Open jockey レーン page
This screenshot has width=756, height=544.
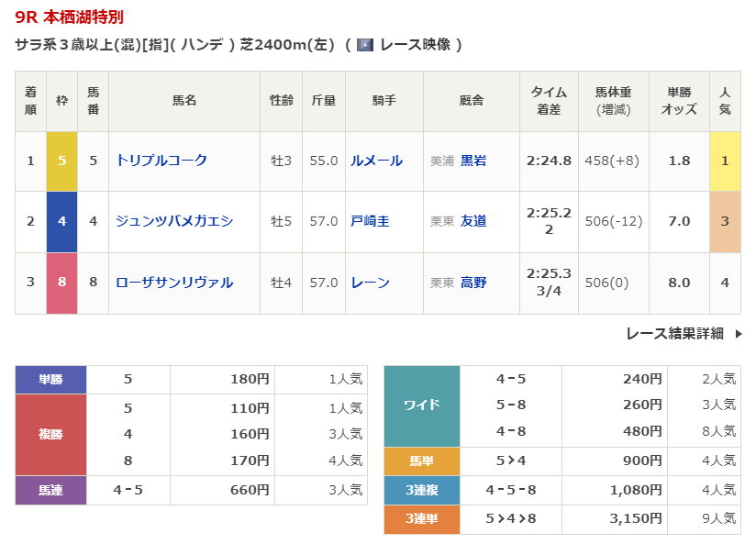(370, 283)
